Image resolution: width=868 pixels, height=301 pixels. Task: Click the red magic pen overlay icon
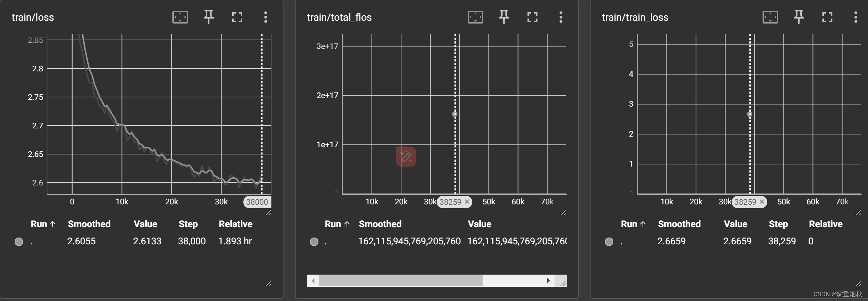tap(406, 157)
